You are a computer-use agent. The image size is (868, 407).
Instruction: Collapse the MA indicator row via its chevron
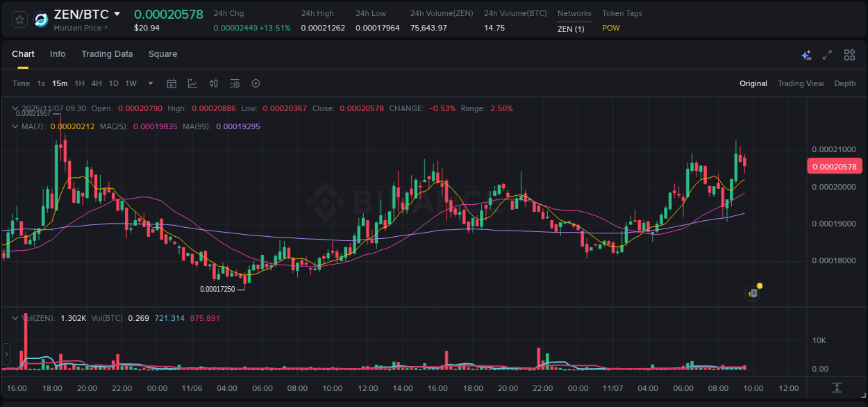[x=15, y=126]
